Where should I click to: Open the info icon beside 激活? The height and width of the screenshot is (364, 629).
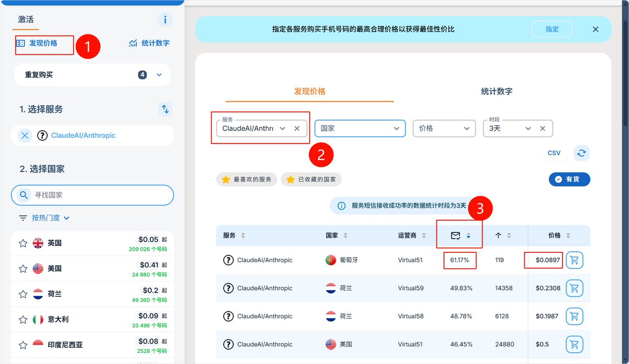[x=165, y=19]
